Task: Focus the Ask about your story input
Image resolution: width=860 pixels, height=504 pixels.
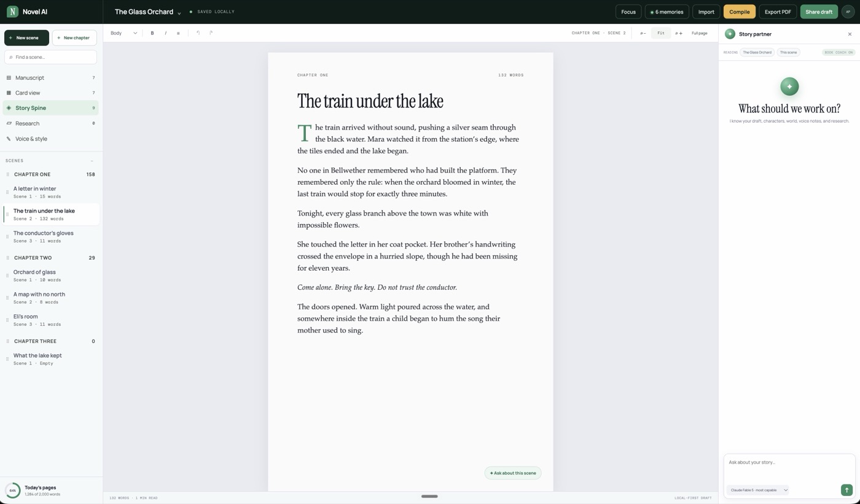Action: [789, 467]
